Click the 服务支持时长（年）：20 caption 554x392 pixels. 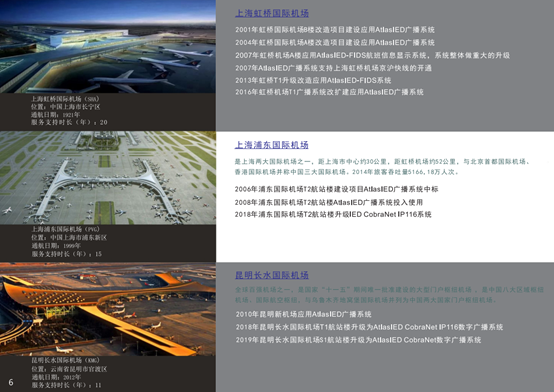coord(69,122)
